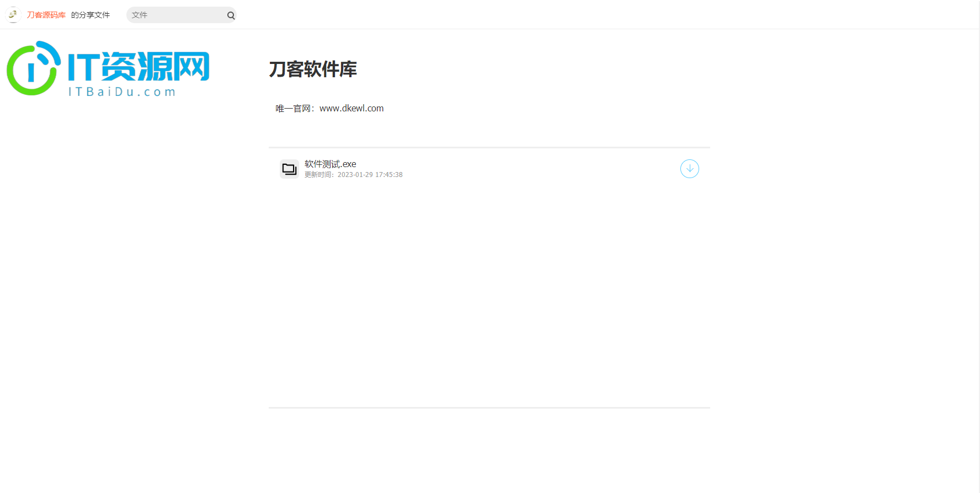Open the 刀客源码库 user link
Viewport: 980px width, 493px height.
point(46,15)
